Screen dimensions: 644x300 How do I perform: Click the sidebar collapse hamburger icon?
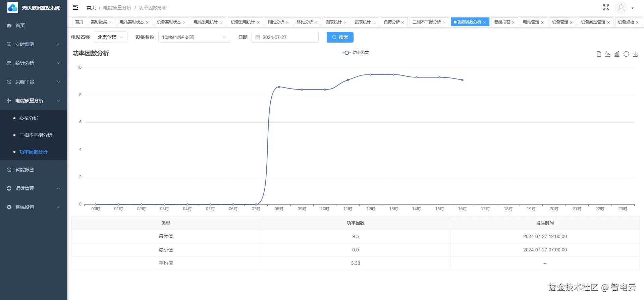tap(75, 7)
